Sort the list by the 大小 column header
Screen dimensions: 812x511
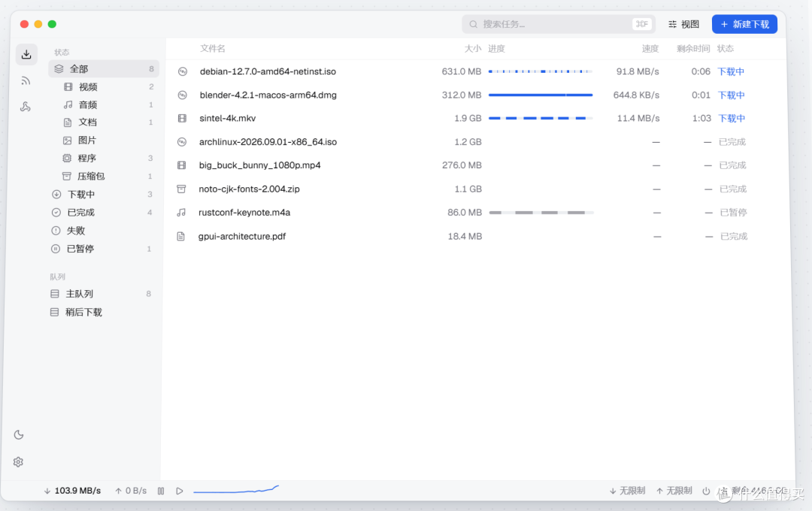[472, 49]
